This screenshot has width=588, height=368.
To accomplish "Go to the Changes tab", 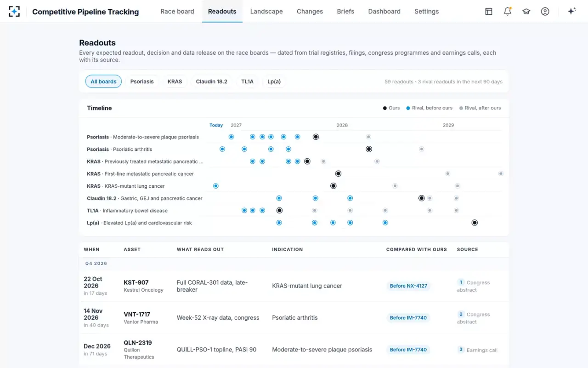I will coord(310,11).
